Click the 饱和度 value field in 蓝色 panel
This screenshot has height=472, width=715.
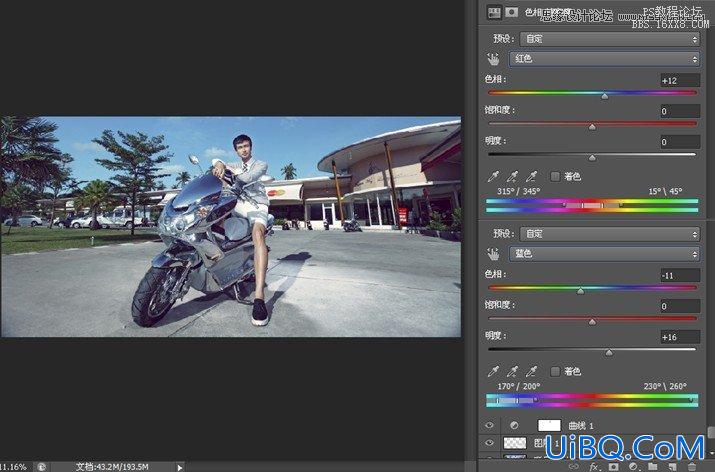680,306
